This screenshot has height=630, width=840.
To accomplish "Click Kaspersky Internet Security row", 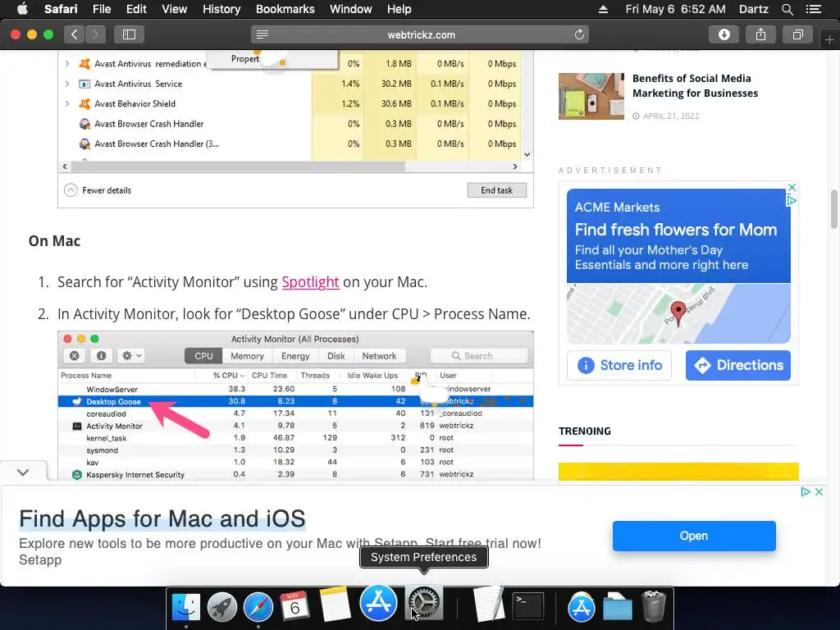I will [295, 475].
